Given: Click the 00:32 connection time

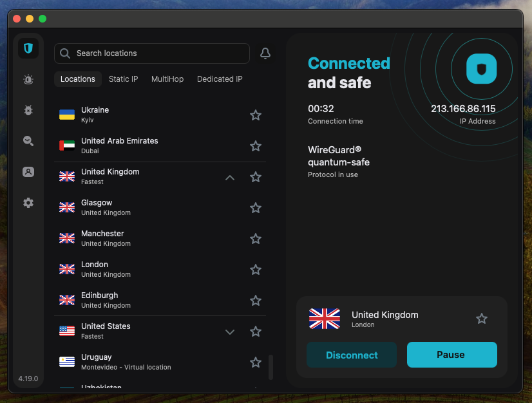Looking at the screenshot, I should tap(321, 109).
